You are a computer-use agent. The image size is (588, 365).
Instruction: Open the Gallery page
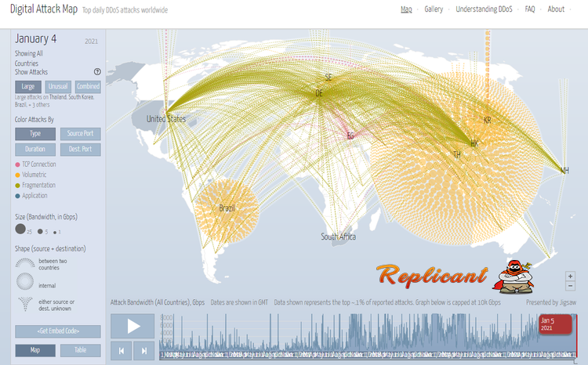point(434,9)
